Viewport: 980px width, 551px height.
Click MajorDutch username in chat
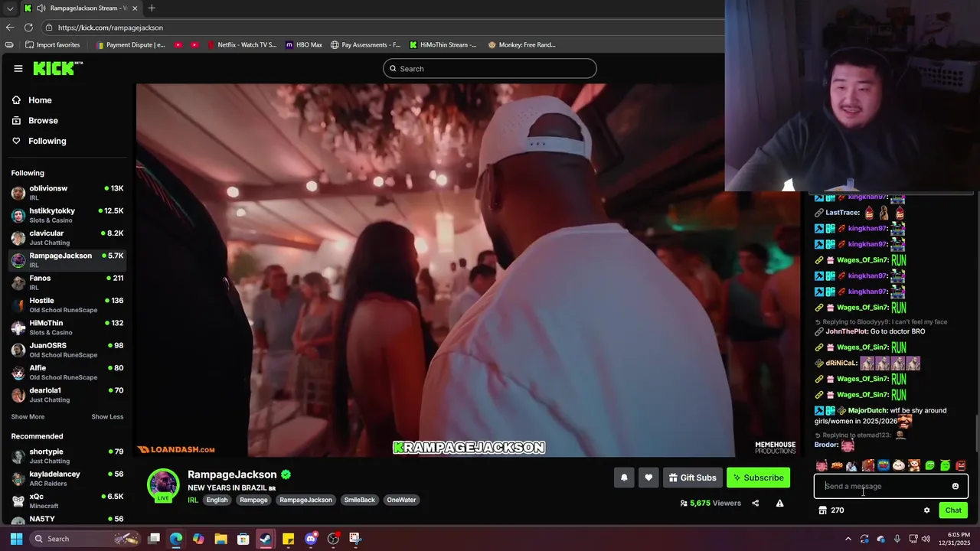(x=867, y=410)
